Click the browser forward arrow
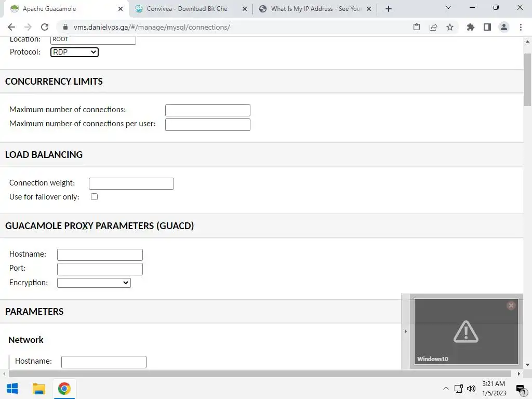This screenshot has height=399, width=532. tap(28, 27)
